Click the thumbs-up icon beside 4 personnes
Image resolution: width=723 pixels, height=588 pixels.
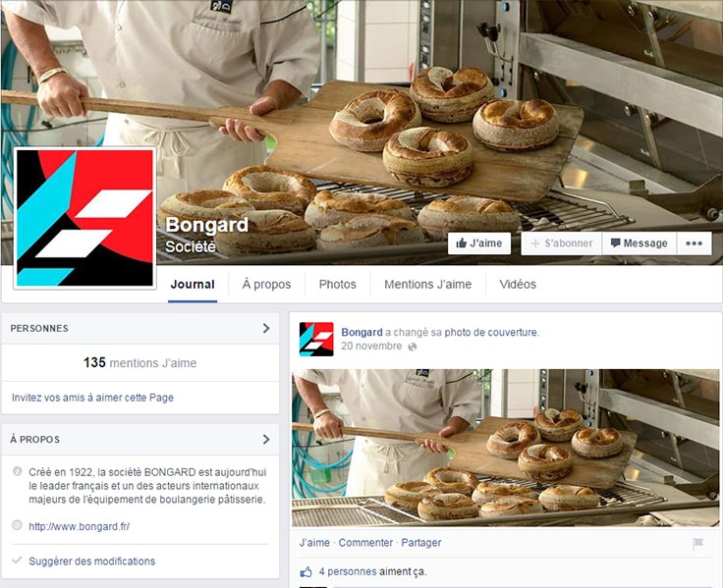tap(306, 572)
